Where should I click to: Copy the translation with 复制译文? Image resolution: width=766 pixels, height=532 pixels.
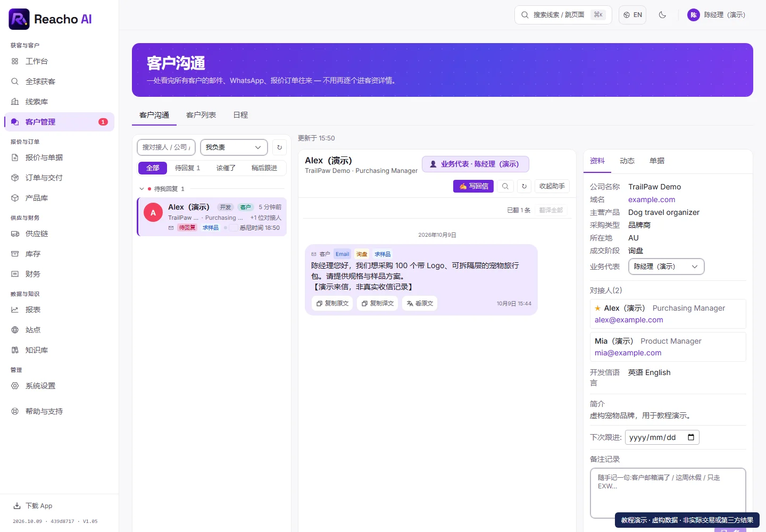[x=378, y=303]
